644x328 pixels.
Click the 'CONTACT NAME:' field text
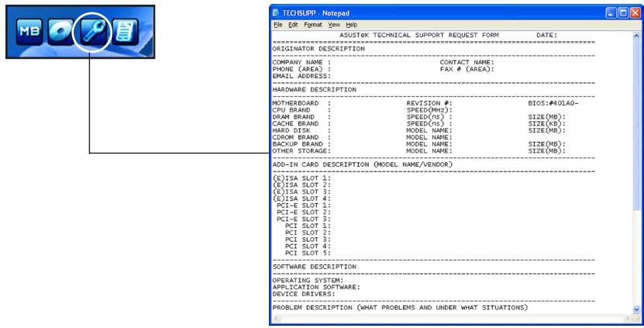coord(467,63)
